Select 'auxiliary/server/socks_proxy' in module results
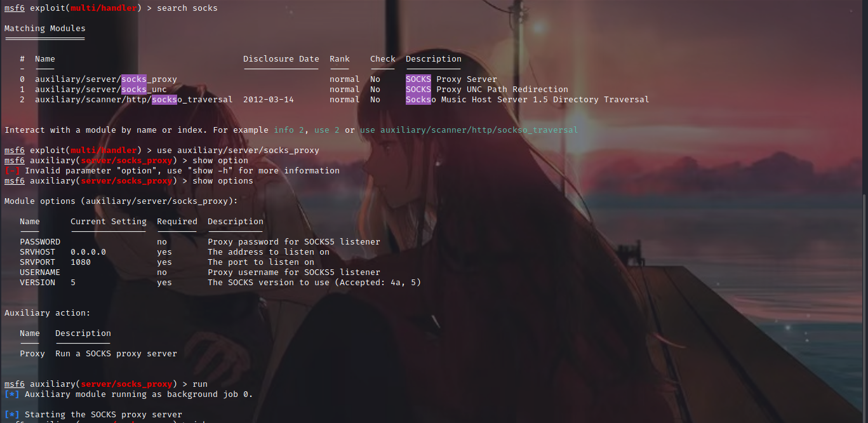Viewport: 868px width, 423px height. tap(106, 79)
